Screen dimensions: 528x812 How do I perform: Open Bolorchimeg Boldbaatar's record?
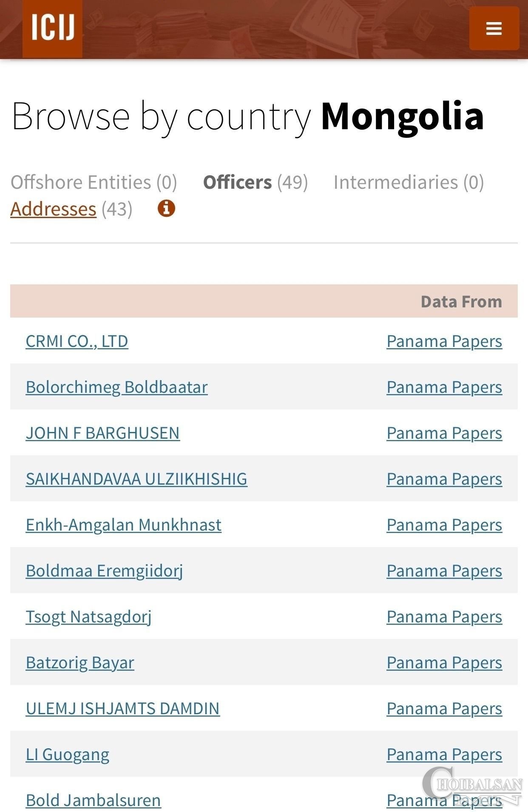[117, 387]
